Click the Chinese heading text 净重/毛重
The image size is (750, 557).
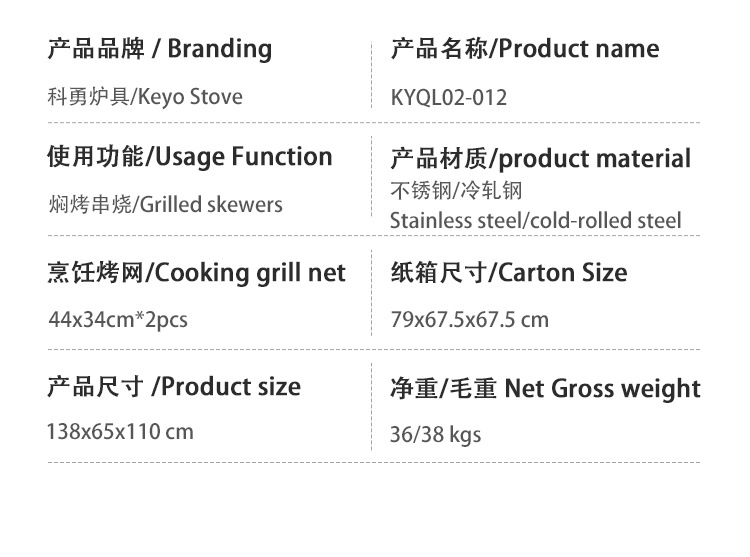tap(443, 388)
